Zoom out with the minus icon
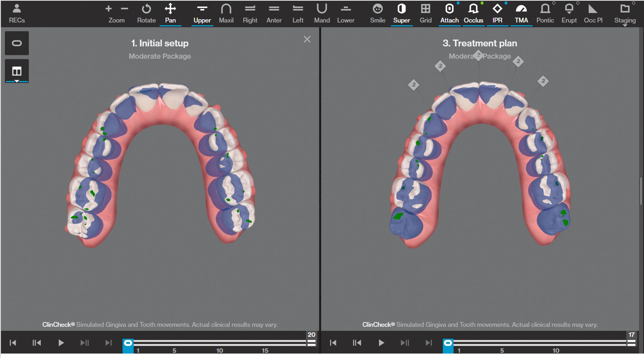The height and width of the screenshot is (358, 644). coord(125,9)
